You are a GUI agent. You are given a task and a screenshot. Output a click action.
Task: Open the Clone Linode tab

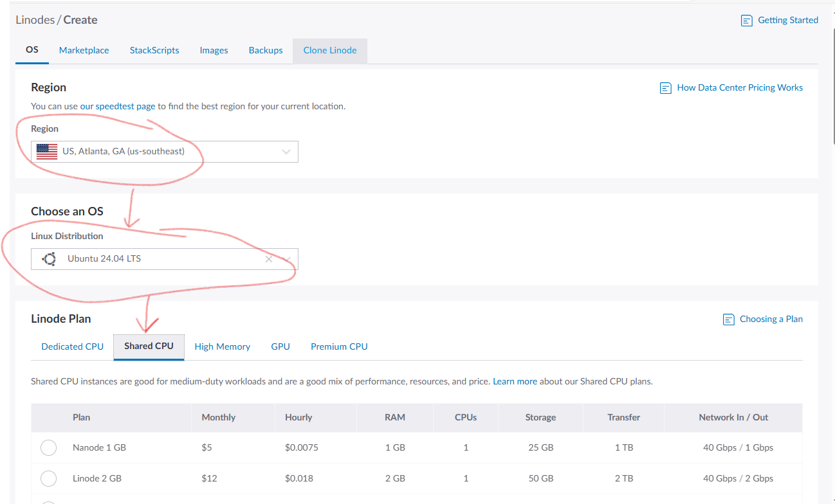[330, 51]
